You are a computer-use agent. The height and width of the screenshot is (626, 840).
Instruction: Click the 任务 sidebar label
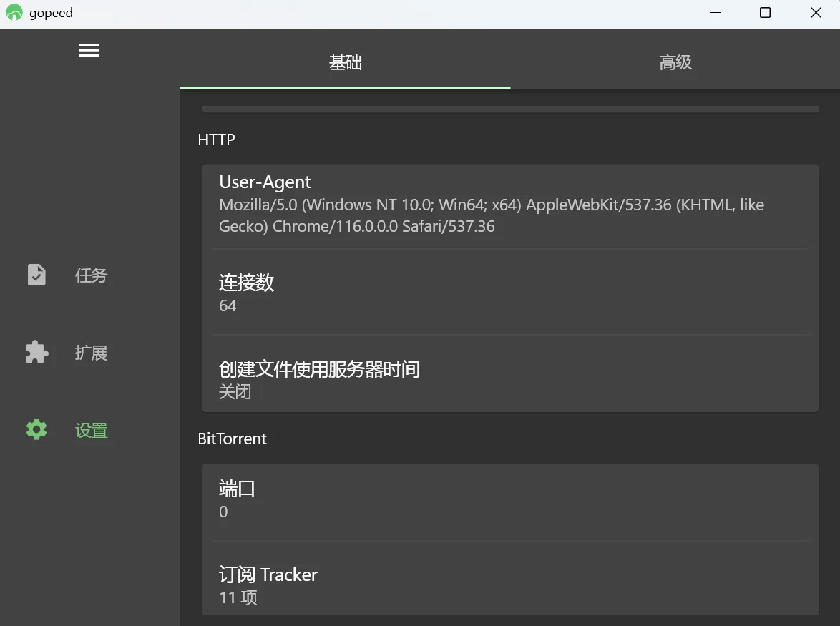pyautogui.click(x=91, y=275)
